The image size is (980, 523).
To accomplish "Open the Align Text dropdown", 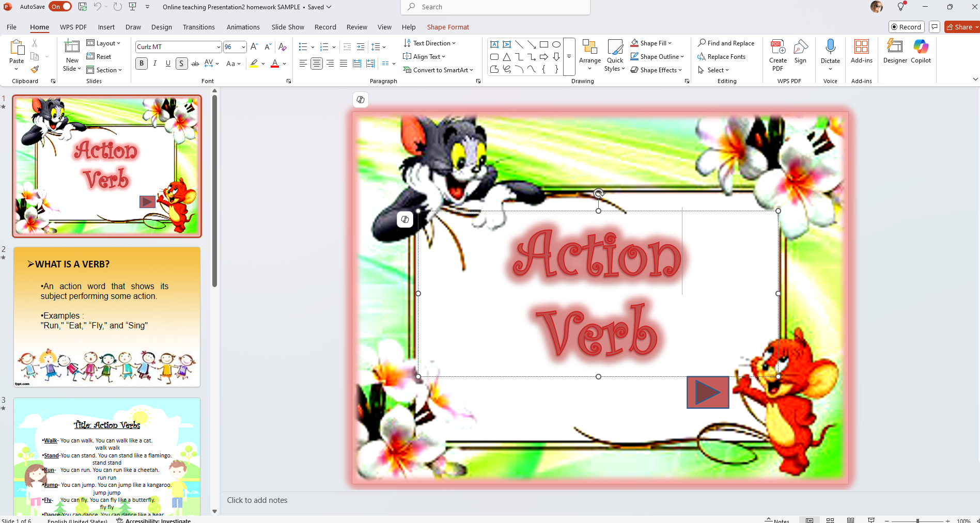I will coord(424,57).
